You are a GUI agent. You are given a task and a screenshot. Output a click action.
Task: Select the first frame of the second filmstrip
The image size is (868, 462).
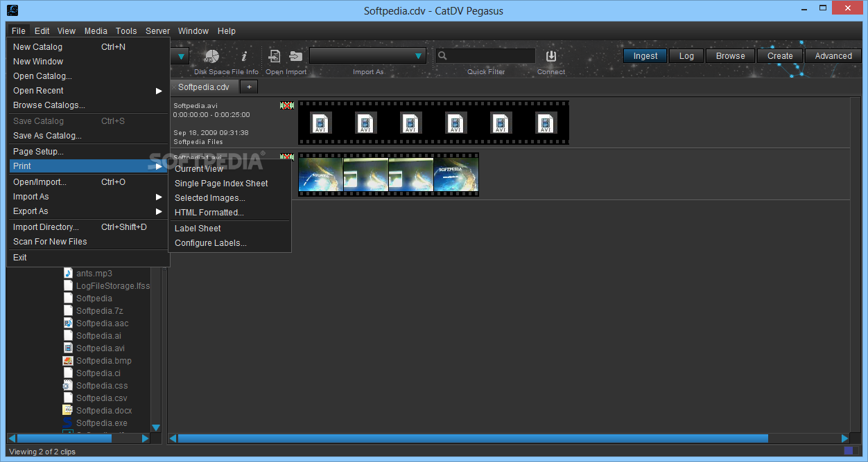321,175
